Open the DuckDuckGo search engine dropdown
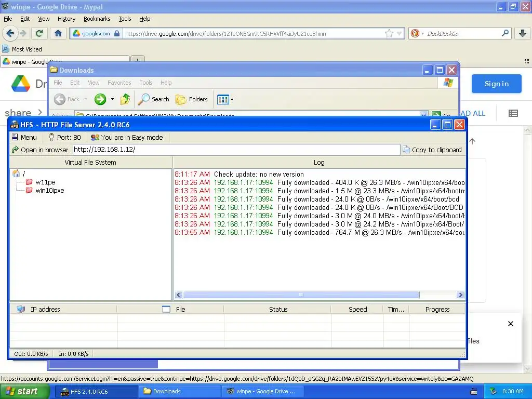Viewport: 532px width, 399px height. coord(417,33)
